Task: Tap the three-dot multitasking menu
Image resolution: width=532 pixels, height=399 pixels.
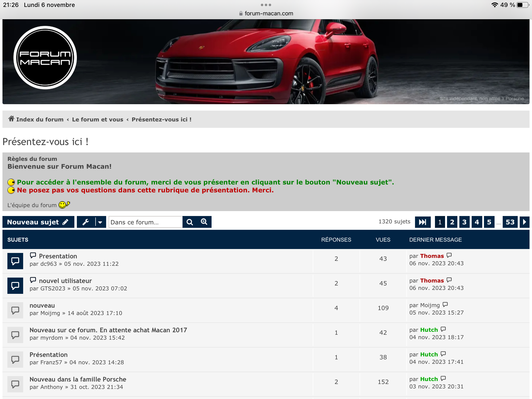Action: 266,5
